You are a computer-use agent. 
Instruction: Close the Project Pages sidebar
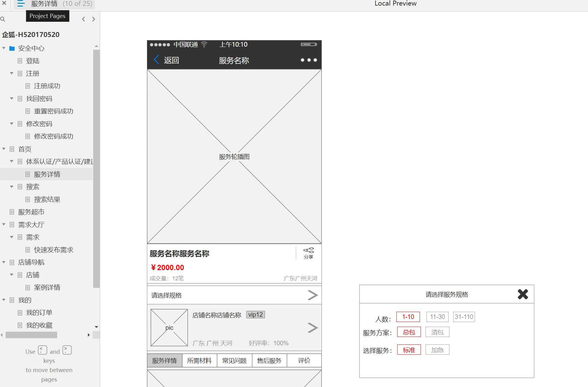coord(4,4)
